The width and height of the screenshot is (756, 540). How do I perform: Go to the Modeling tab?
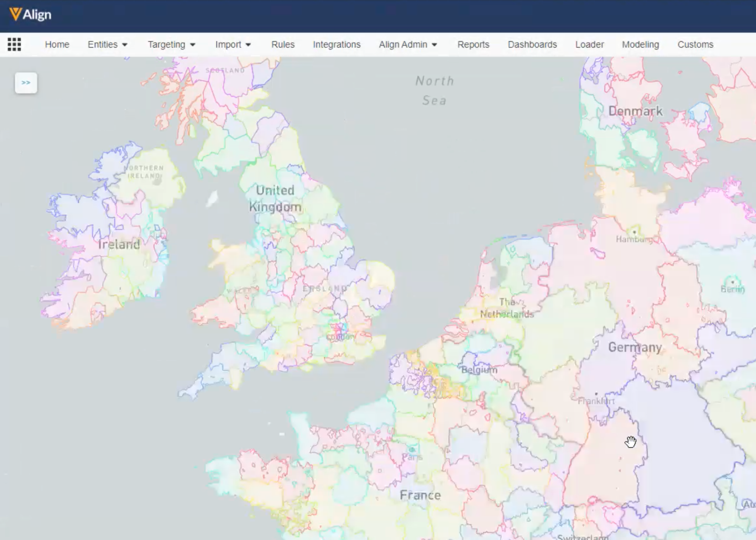tap(640, 45)
